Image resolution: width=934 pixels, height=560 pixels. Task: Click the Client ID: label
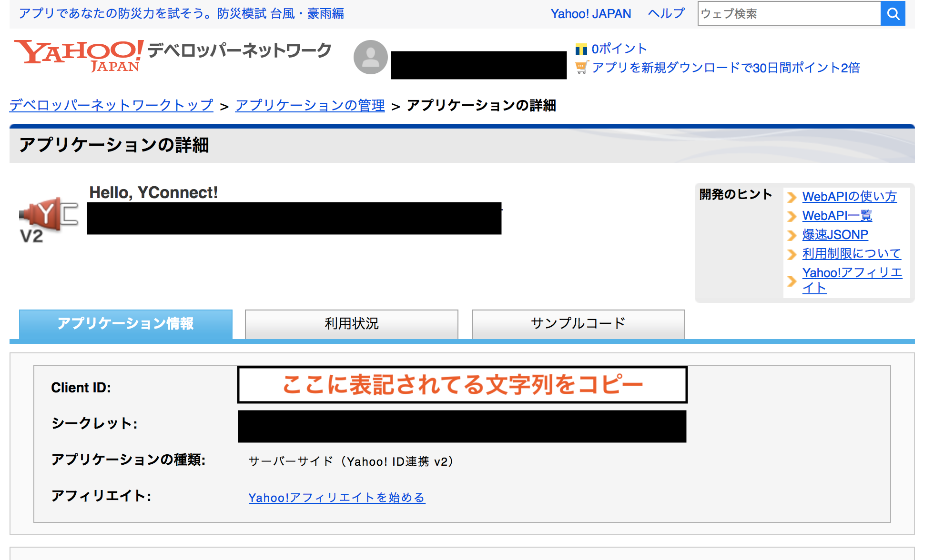[81, 388]
